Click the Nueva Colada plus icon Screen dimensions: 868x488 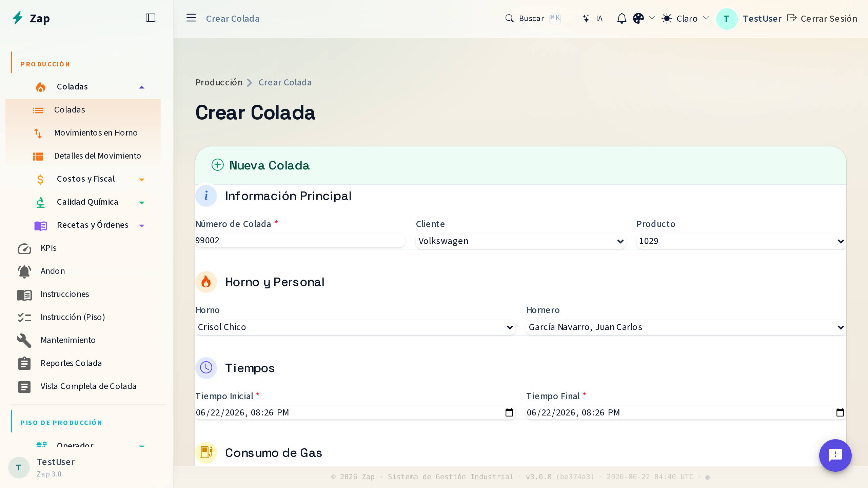click(x=218, y=165)
